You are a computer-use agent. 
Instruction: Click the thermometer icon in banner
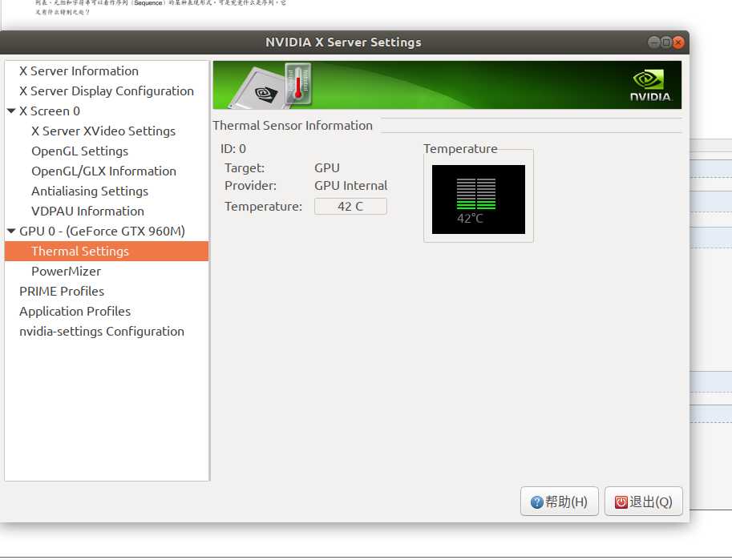click(x=298, y=84)
